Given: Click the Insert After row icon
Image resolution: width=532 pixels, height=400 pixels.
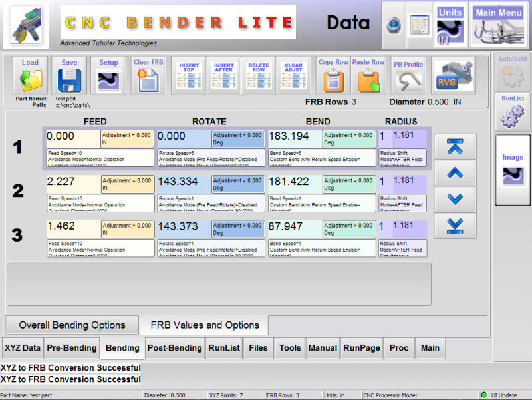Looking at the screenshot, I should [224, 75].
